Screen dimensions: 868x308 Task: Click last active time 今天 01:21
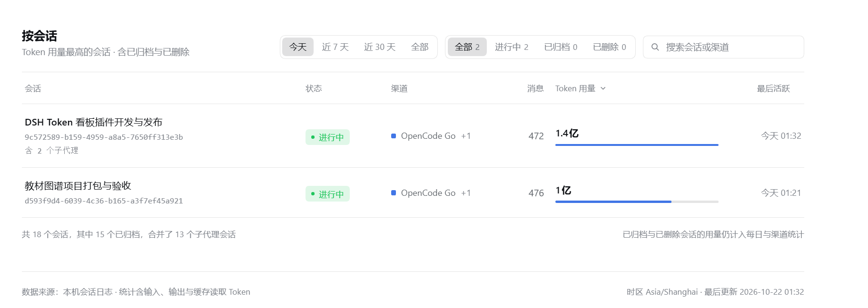point(781,193)
